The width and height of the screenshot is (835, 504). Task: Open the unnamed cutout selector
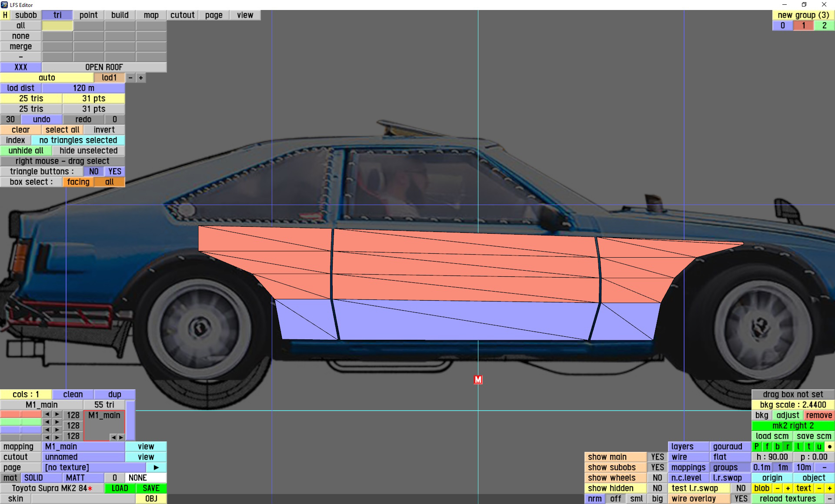coord(83,457)
